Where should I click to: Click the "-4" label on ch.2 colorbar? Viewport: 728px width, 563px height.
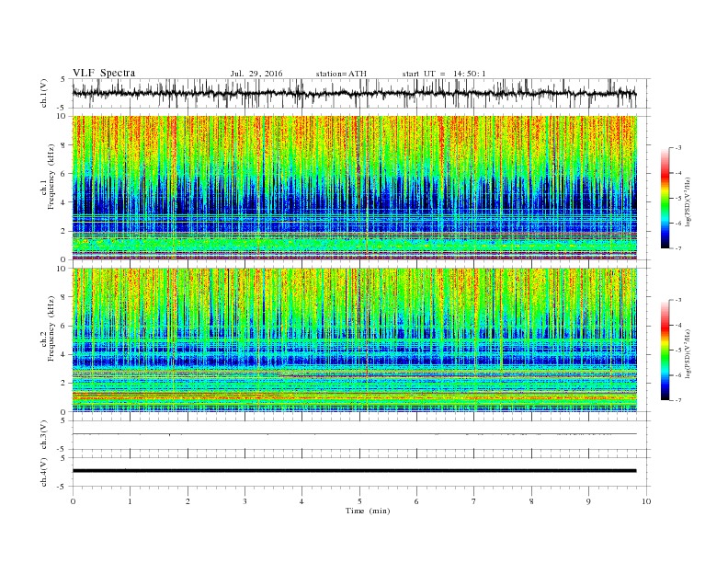pos(678,325)
